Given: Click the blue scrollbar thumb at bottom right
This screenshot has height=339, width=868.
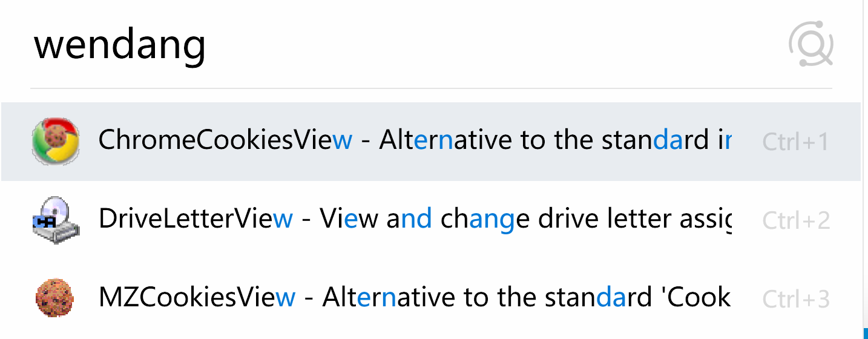Looking at the screenshot, I should tap(866, 334).
